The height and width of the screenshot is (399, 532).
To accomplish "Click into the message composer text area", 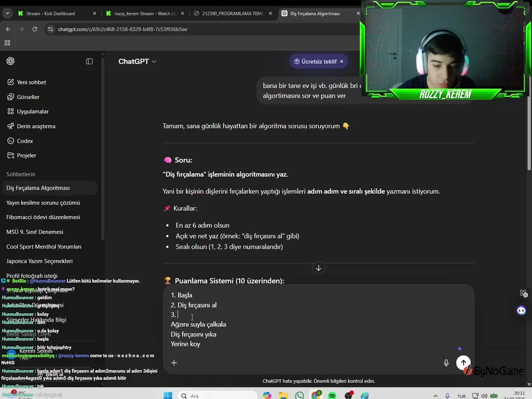I will [x=318, y=319].
